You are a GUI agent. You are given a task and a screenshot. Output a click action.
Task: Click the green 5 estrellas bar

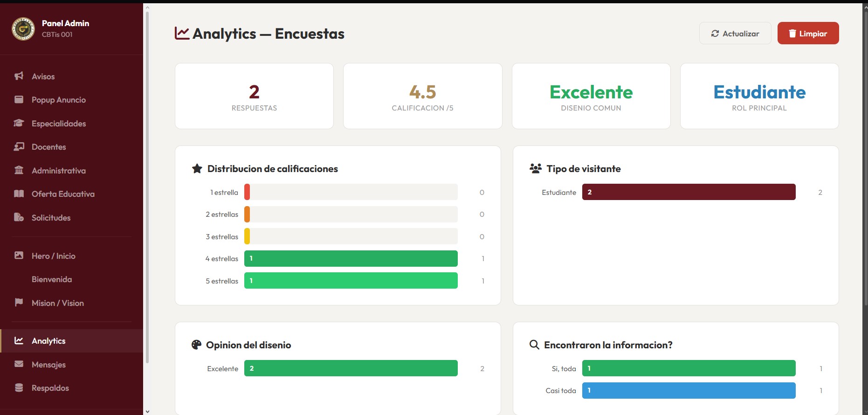click(351, 281)
